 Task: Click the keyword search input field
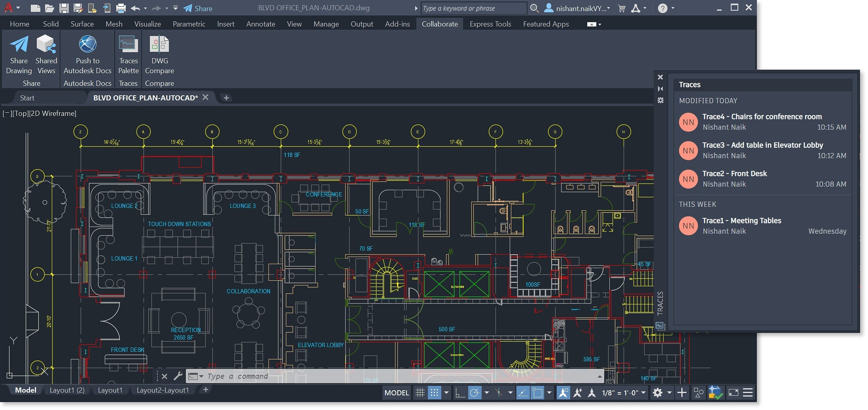pyautogui.click(x=474, y=8)
